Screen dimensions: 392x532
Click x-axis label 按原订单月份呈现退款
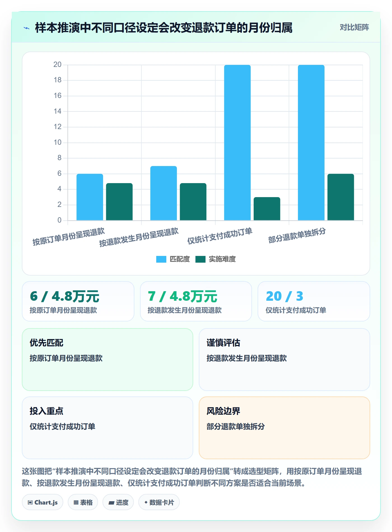pos(69,237)
